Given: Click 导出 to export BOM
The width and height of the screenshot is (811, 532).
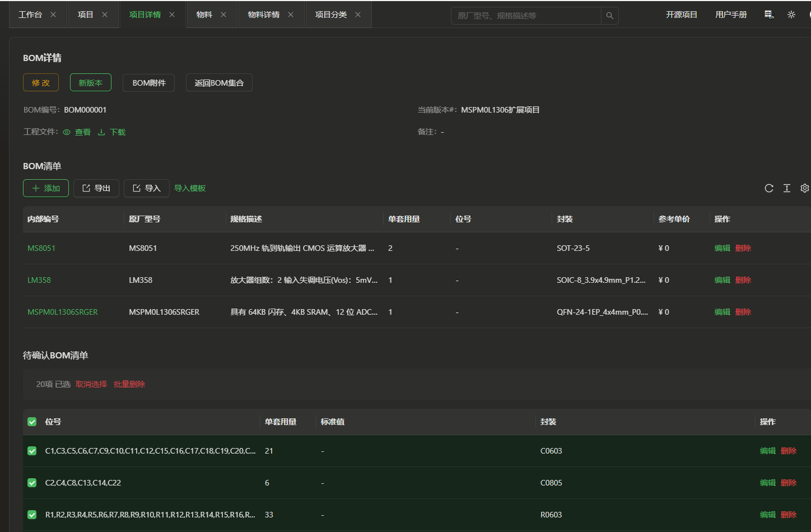Looking at the screenshot, I should click(x=96, y=188).
